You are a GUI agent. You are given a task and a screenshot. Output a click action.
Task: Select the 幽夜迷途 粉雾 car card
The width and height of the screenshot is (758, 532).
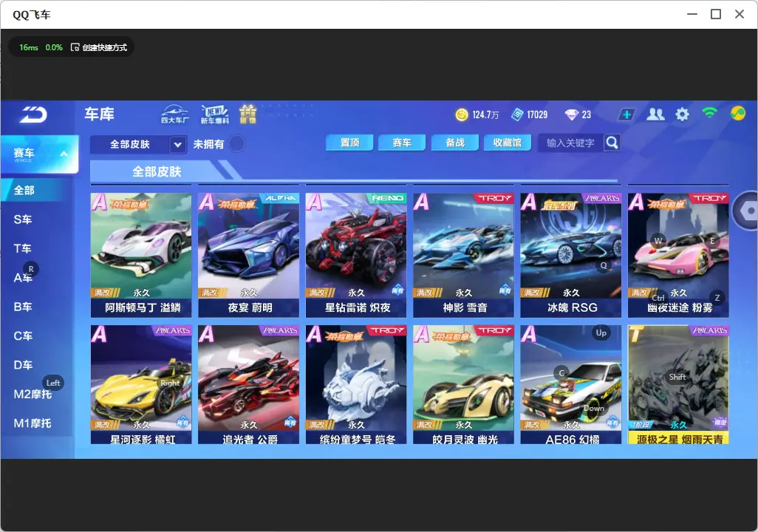678,255
